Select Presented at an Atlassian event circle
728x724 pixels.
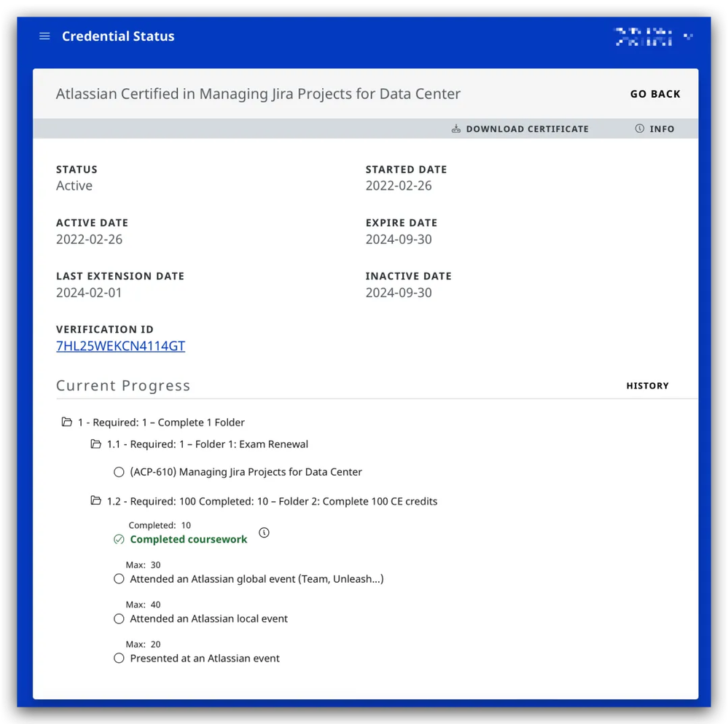pyautogui.click(x=119, y=658)
